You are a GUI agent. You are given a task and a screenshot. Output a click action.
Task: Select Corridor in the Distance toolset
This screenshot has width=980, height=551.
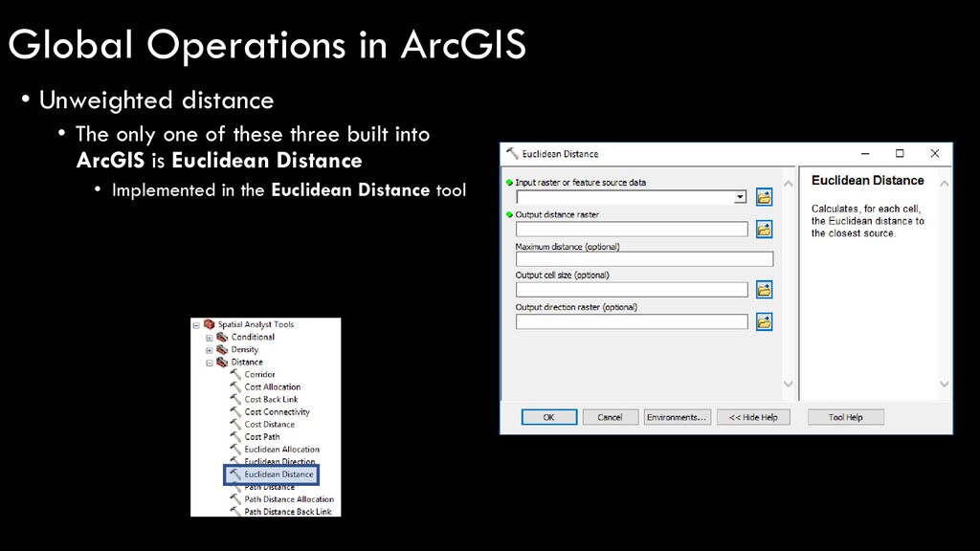[259, 374]
